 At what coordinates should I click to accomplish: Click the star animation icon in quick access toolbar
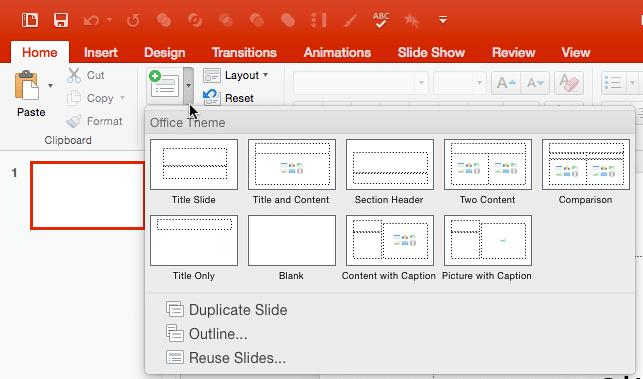(x=411, y=20)
